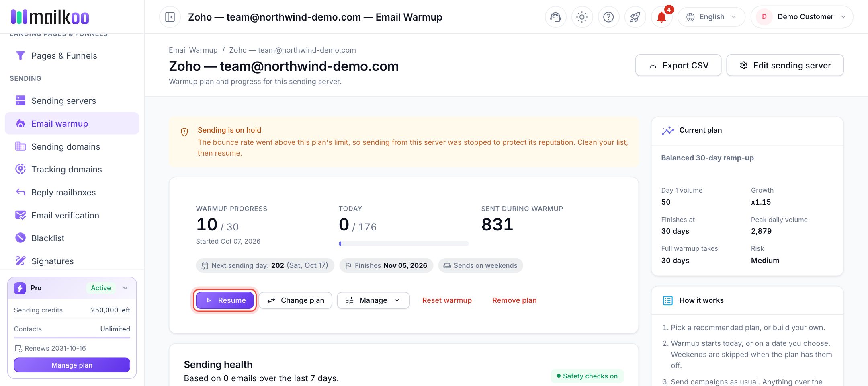
Task: Click the rocket launch icon
Action: pos(635,17)
